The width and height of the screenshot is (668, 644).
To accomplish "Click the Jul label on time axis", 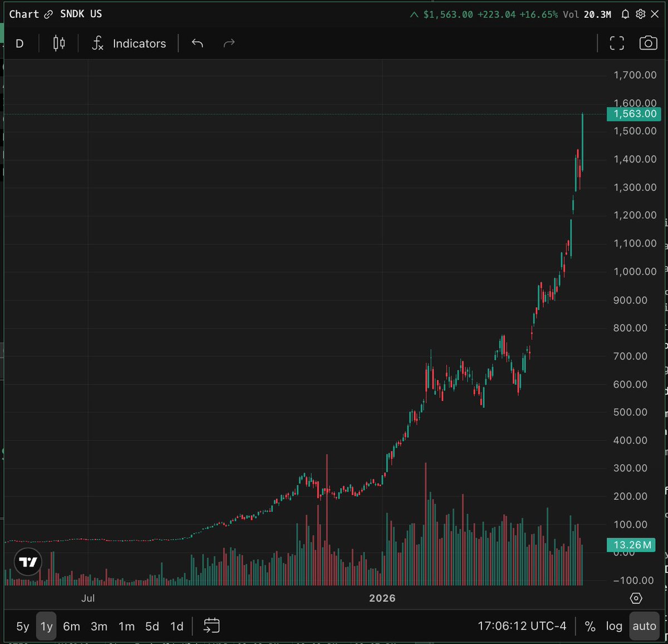I will click(x=88, y=598).
